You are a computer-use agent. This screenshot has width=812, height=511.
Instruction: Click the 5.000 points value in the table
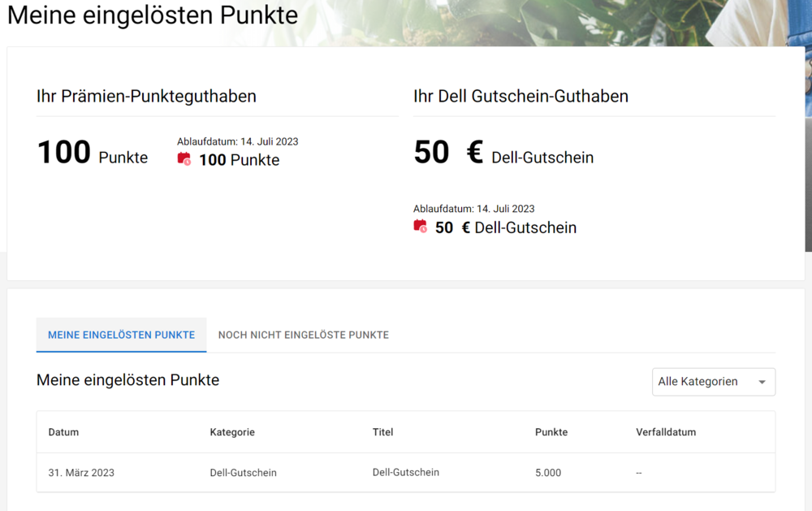[548, 473]
